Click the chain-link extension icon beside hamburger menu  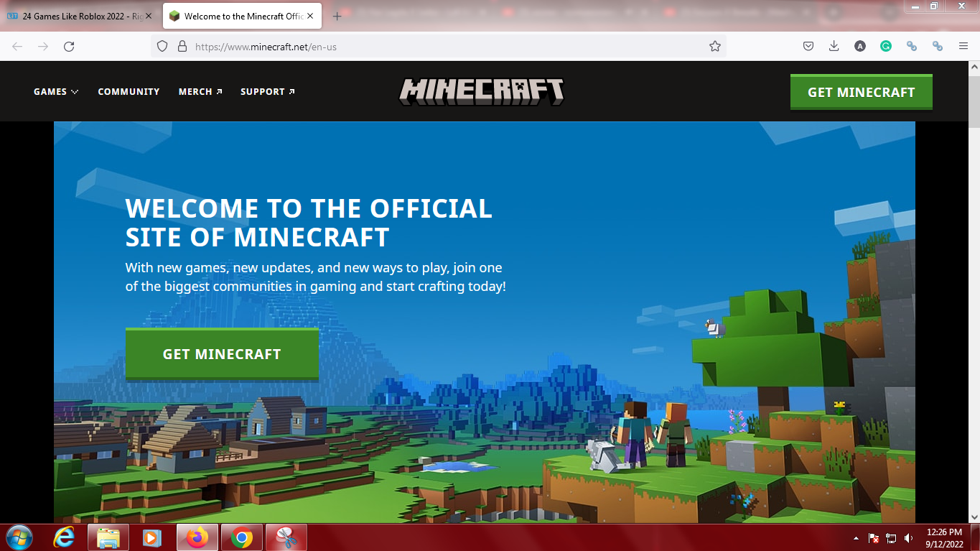click(937, 46)
